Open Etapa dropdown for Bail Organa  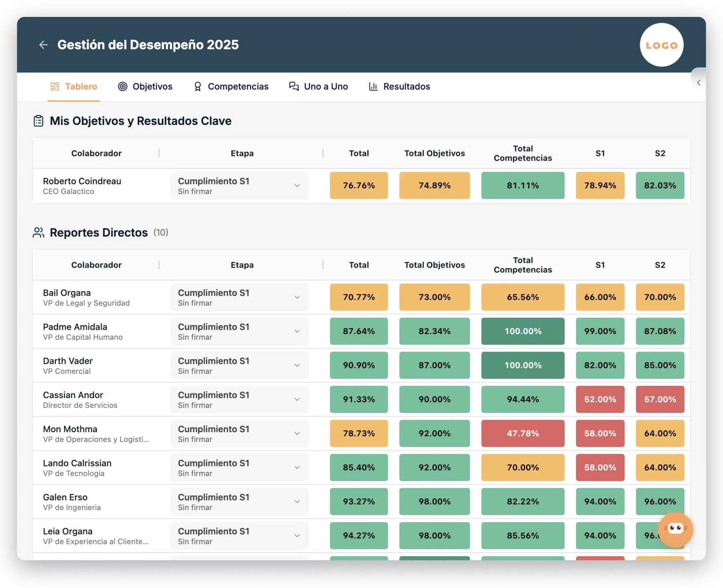click(x=240, y=297)
